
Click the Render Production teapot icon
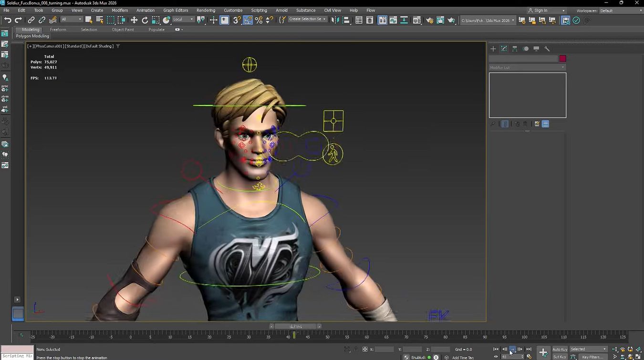click(x=451, y=20)
